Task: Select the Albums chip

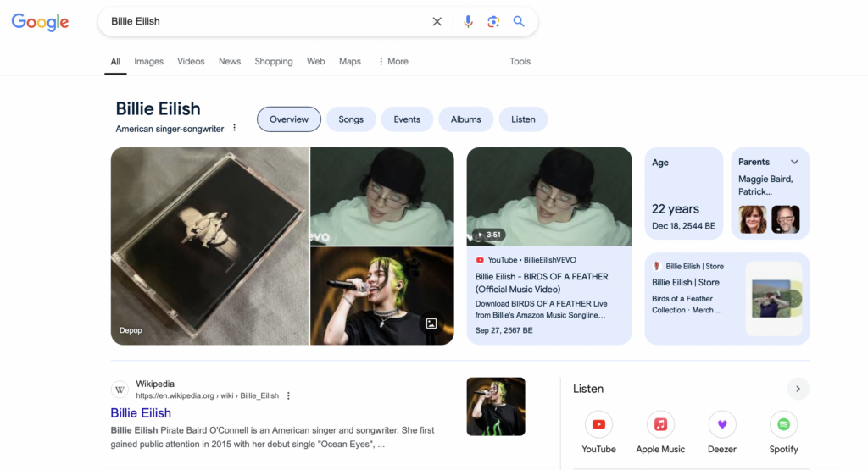Action: (x=465, y=119)
